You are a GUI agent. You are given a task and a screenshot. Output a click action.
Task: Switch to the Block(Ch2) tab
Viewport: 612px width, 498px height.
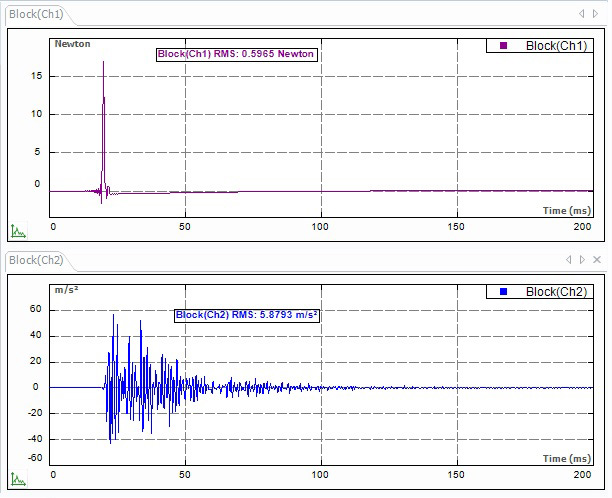click(x=36, y=260)
